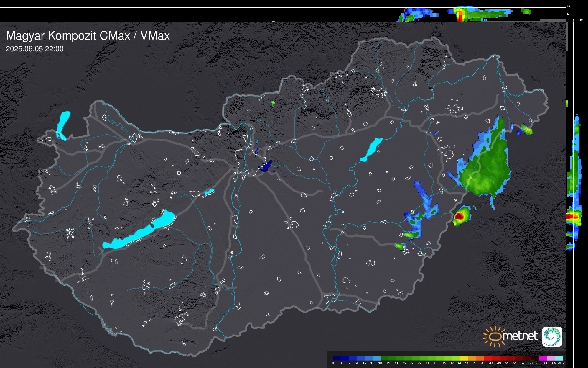588x368 pixels.
Task: Click Lake Velence, the small cyan lake
Action: 209,192
